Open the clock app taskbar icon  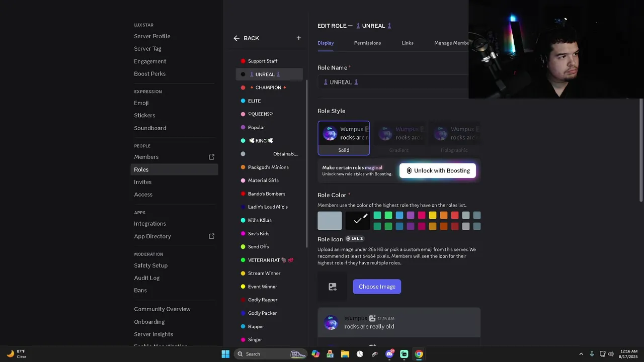point(360,354)
